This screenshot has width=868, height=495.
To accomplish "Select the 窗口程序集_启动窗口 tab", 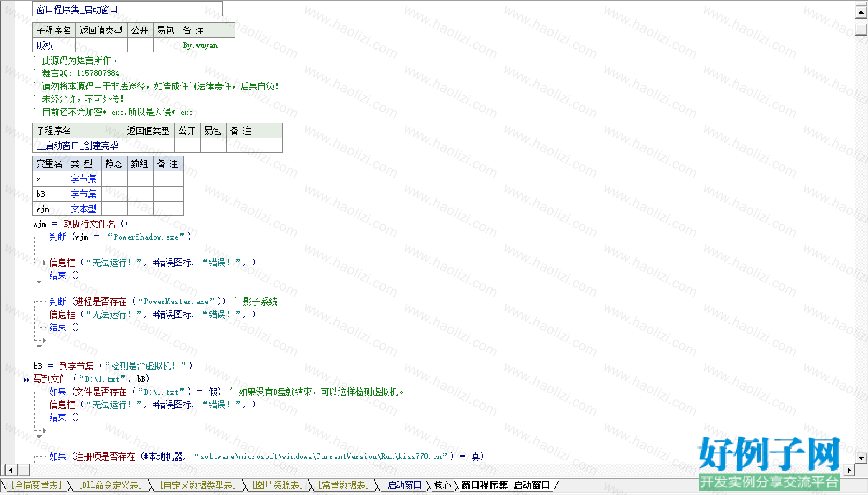I will point(505,485).
